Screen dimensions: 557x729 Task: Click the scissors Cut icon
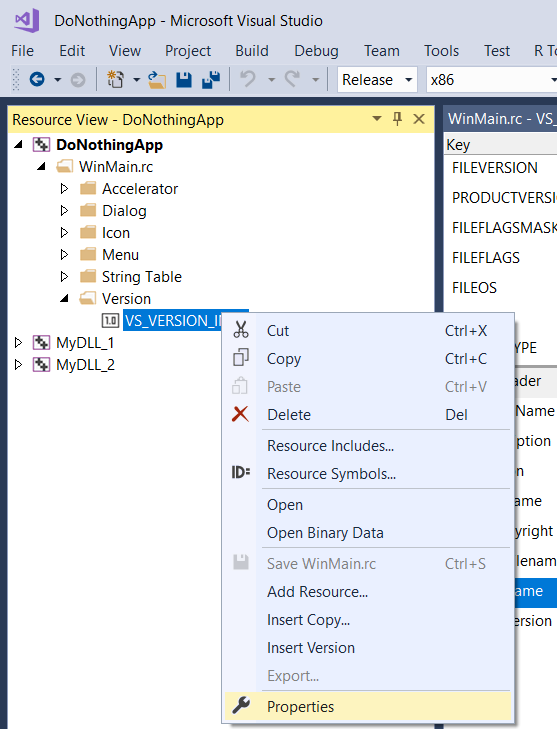click(x=241, y=330)
